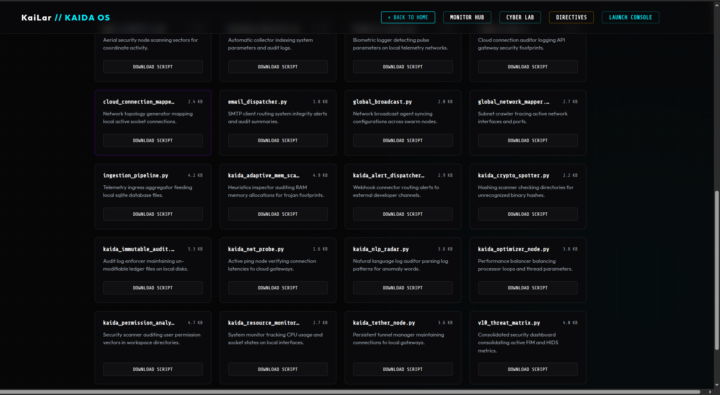
Task: Open the Directives nav item
Action: point(571,17)
